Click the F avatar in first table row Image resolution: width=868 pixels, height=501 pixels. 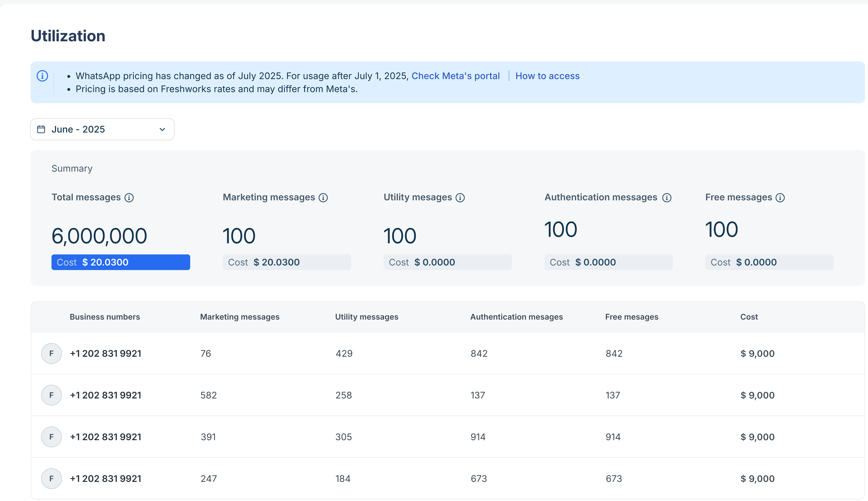coord(51,353)
